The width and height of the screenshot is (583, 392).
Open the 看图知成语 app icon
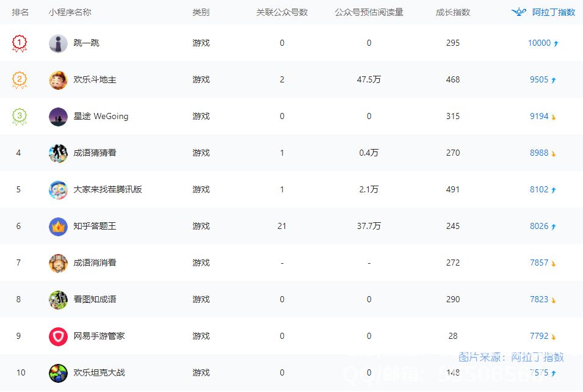click(59, 300)
